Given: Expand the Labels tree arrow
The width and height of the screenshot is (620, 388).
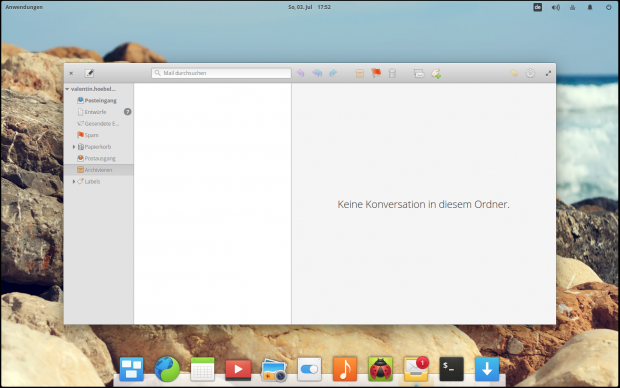Looking at the screenshot, I should tap(74, 182).
